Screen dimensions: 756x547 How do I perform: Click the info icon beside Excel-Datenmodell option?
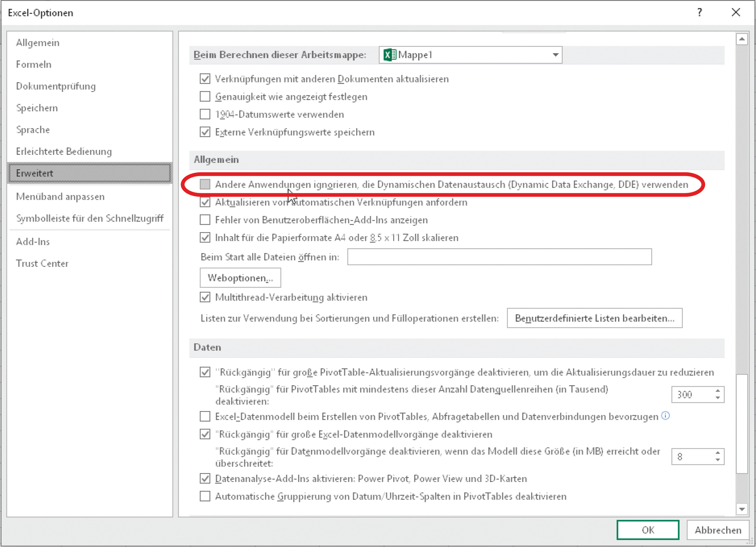pos(665,416)
